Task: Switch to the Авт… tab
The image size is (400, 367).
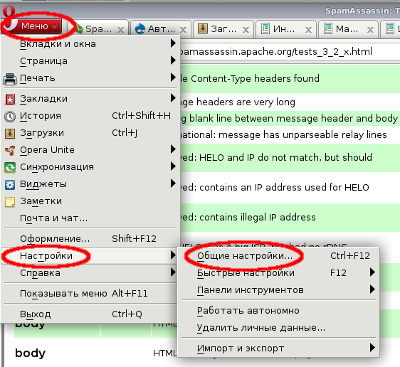Action: (161, 29)
